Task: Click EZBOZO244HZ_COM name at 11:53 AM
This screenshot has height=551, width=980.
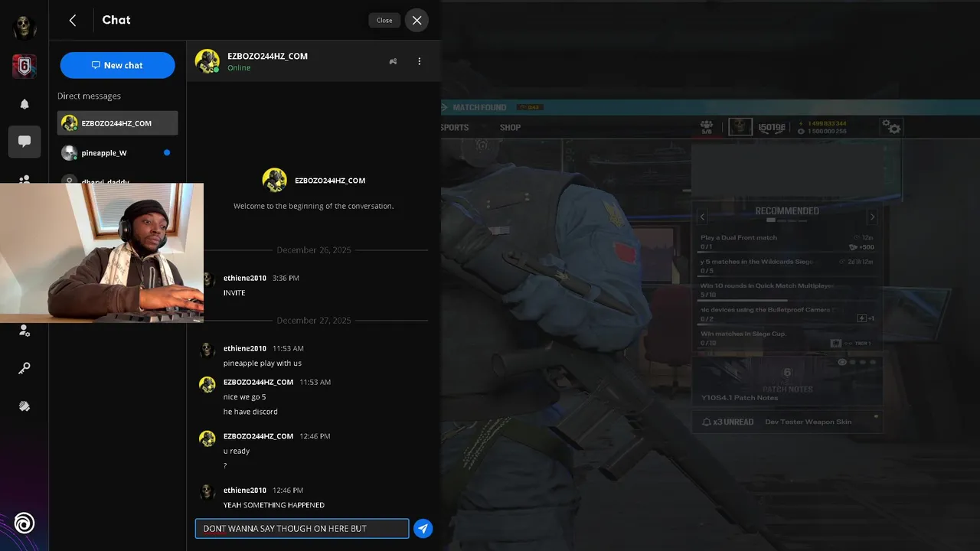Action: coord(259,382)
